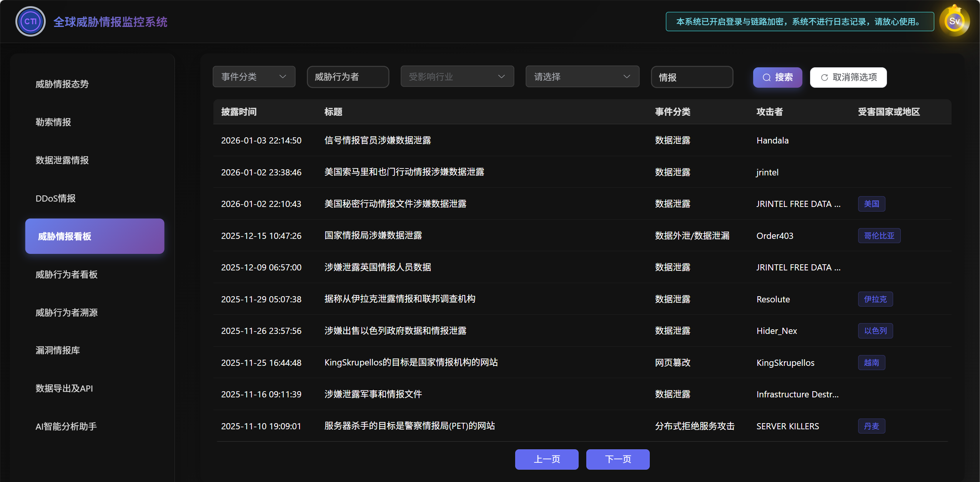Click the 威胁行为者 input field
This screenshot has height=482, width=980.
pos(347,77)
